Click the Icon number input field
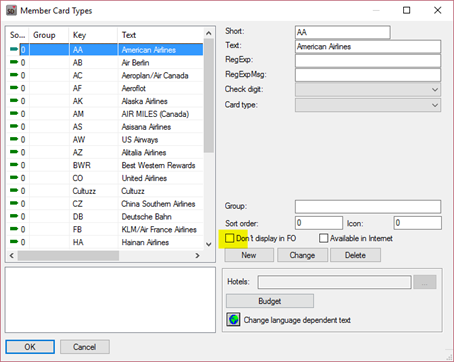The height and width of the screenshot is (362, 454). (x=418, y=223)
